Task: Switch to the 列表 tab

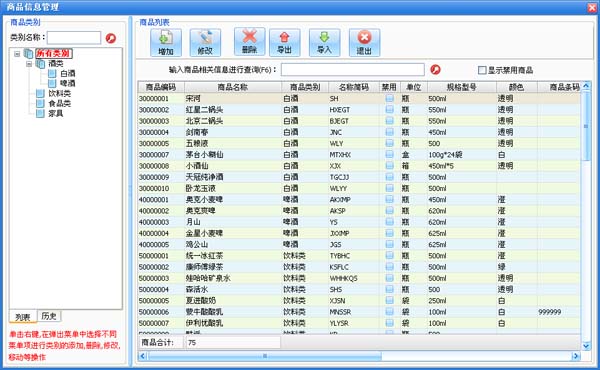Action: click(x=23, y=317)
